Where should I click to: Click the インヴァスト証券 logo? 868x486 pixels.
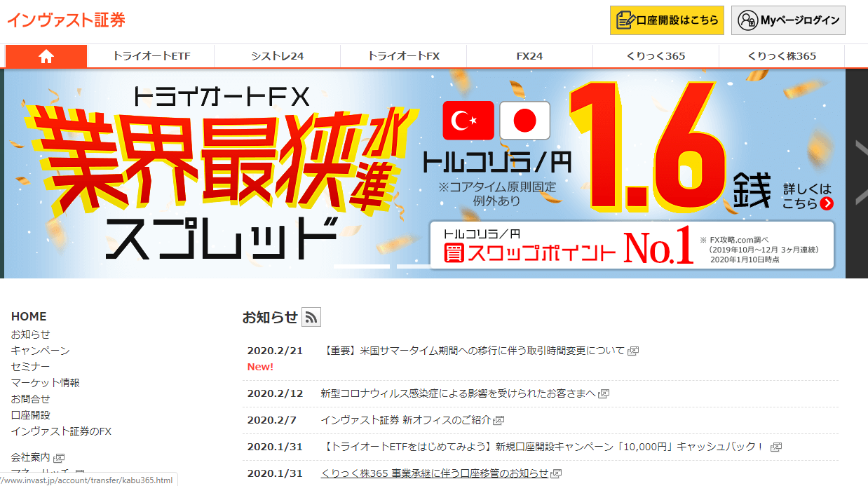[x=67, y=20]
